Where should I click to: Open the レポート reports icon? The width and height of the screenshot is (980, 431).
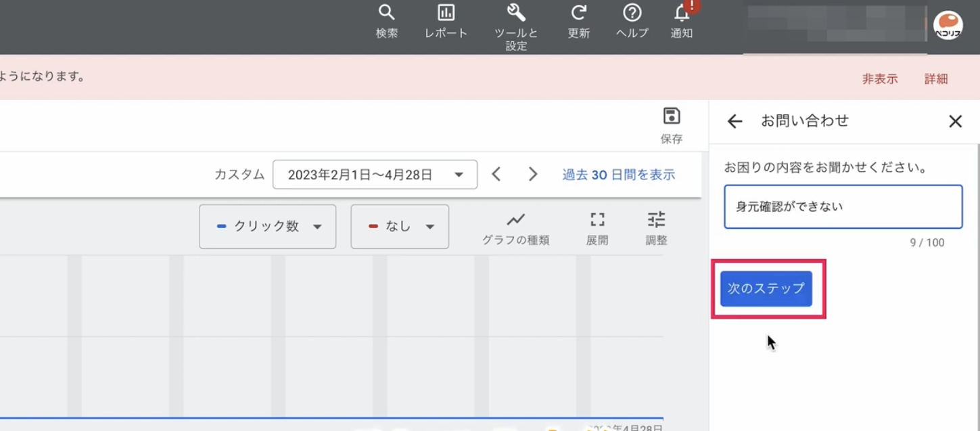446,12
